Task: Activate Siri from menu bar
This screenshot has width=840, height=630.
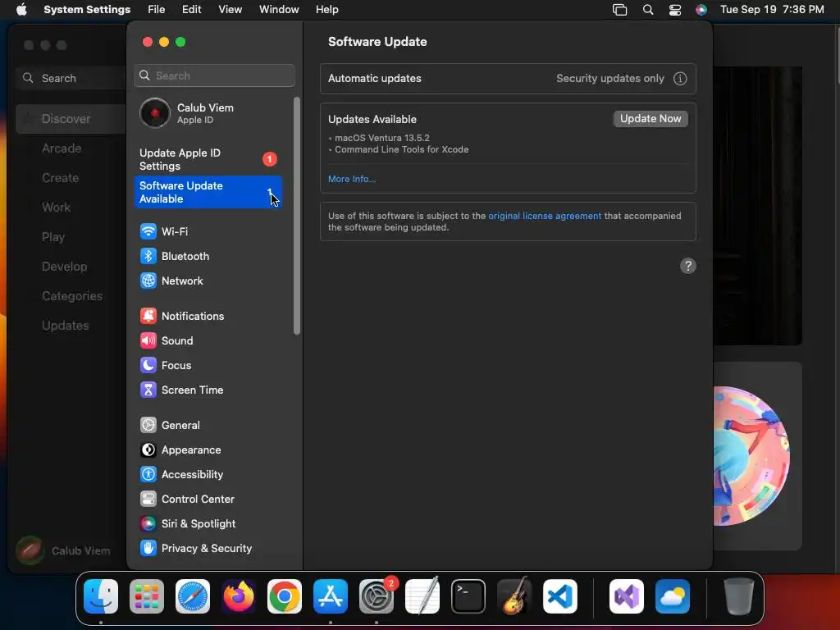Action: point(701,10)
